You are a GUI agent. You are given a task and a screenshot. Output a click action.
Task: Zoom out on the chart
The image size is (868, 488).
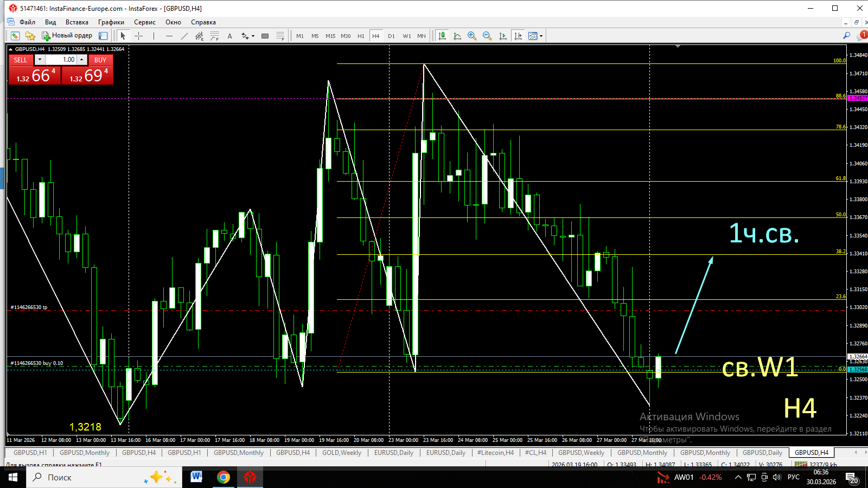click(487, 36)
